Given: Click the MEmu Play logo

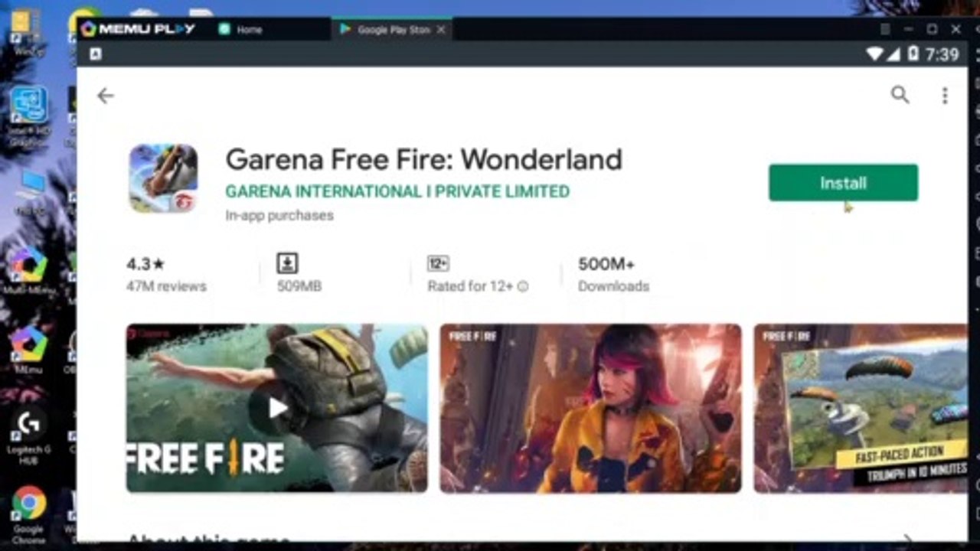Looking at the screenshot, I should tap(138, 29).
